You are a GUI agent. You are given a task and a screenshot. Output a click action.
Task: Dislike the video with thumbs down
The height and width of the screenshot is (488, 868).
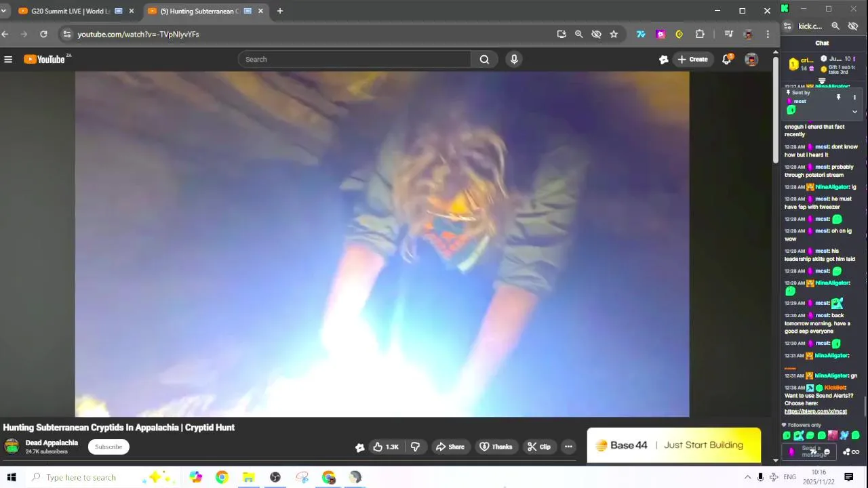coord(416,447)
